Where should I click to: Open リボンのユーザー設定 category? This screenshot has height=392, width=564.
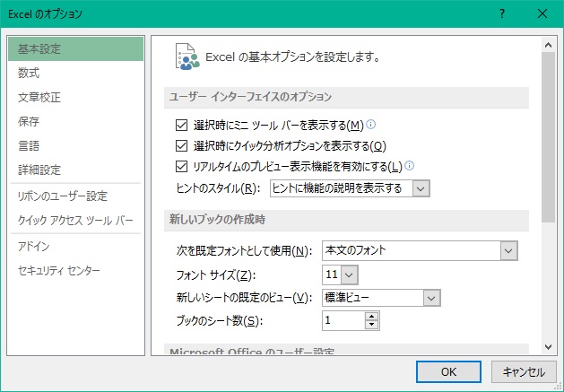[75, 196]
